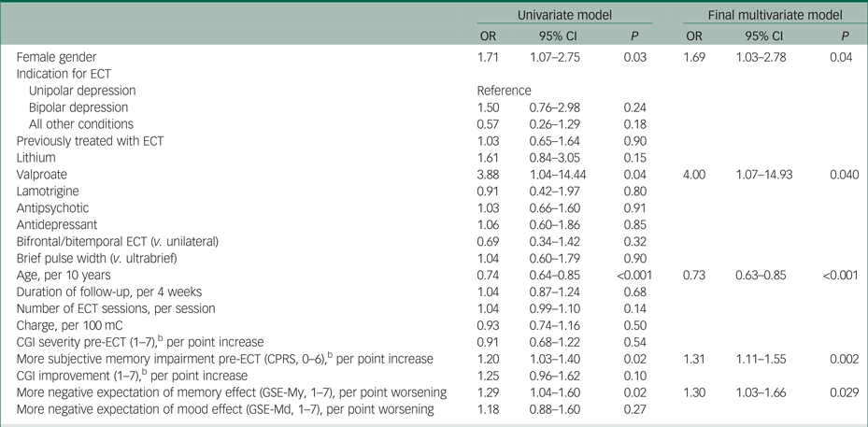Click the "Lamotrigine" row label

click(x=49, y=191)
